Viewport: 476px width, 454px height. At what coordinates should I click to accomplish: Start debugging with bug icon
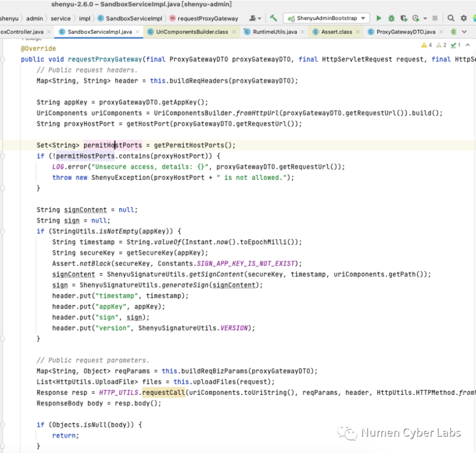click(392, 18)
